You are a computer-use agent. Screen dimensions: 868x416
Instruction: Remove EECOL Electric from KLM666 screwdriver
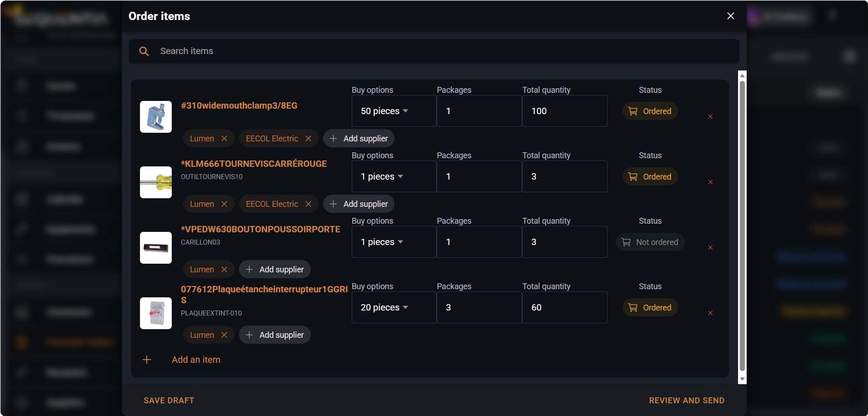pos(308,204)
